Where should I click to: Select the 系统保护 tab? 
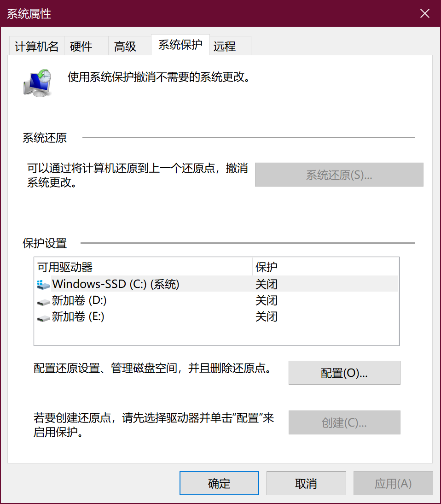click(x=180, y=46)
